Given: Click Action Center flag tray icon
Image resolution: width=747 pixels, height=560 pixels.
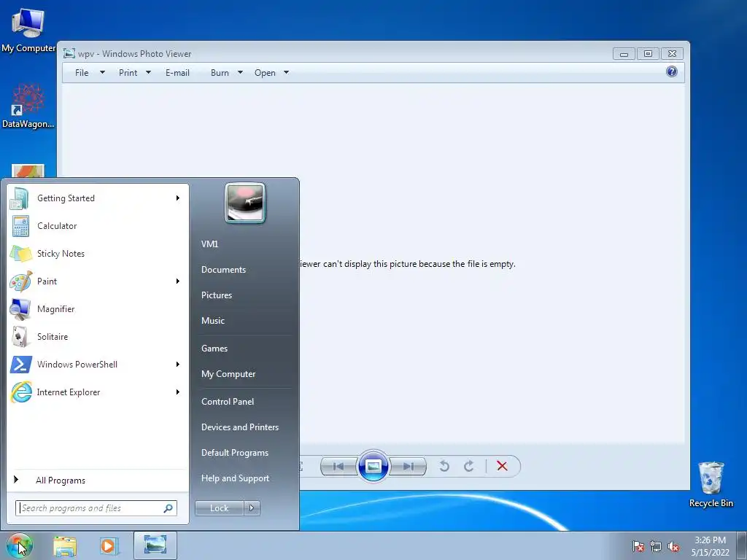Looking at the screenshot, I should [638, 546].
